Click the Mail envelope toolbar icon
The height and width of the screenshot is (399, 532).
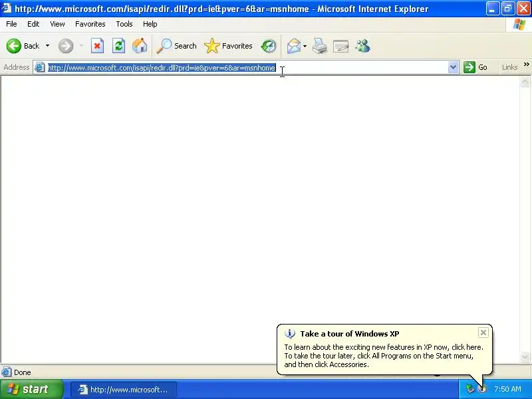pos(293,46)
